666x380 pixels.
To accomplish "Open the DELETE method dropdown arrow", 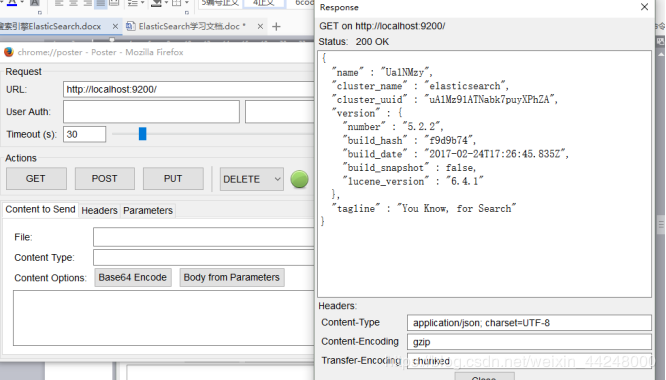I will [x=277, y=179].
